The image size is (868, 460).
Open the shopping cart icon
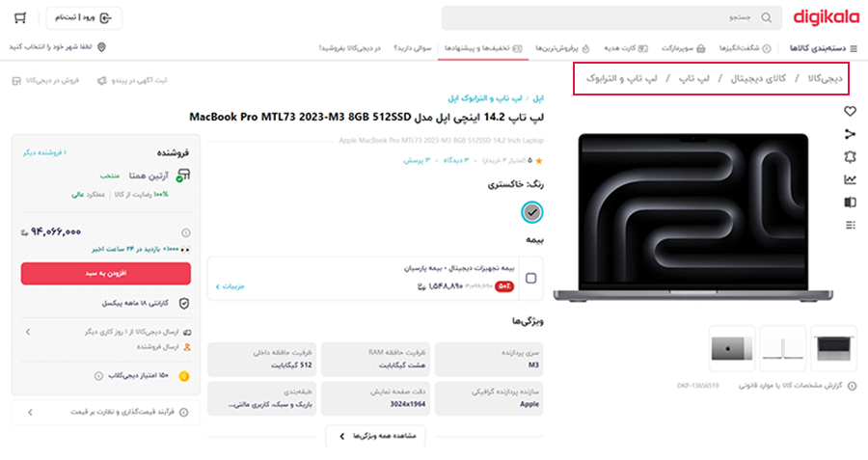(20, 18)
